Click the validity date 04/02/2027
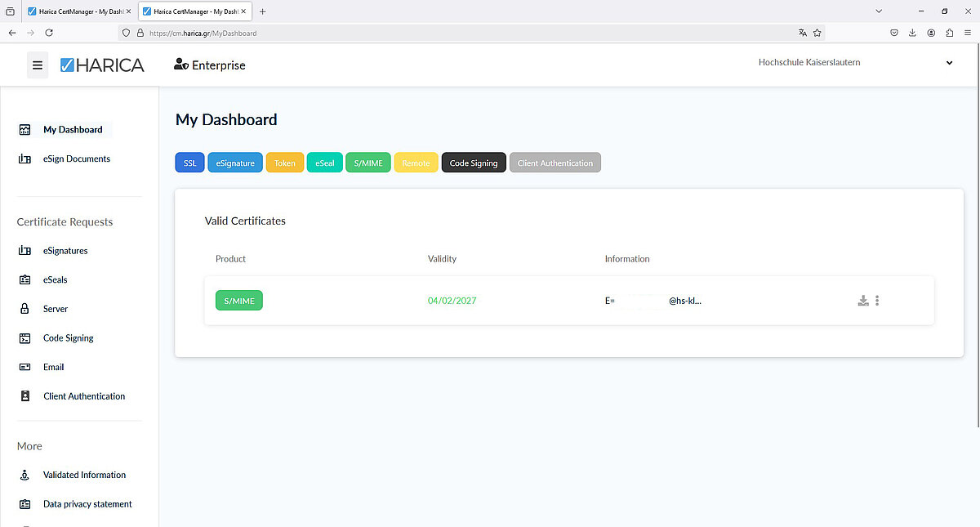980x527 pixels. coord(452,301)
